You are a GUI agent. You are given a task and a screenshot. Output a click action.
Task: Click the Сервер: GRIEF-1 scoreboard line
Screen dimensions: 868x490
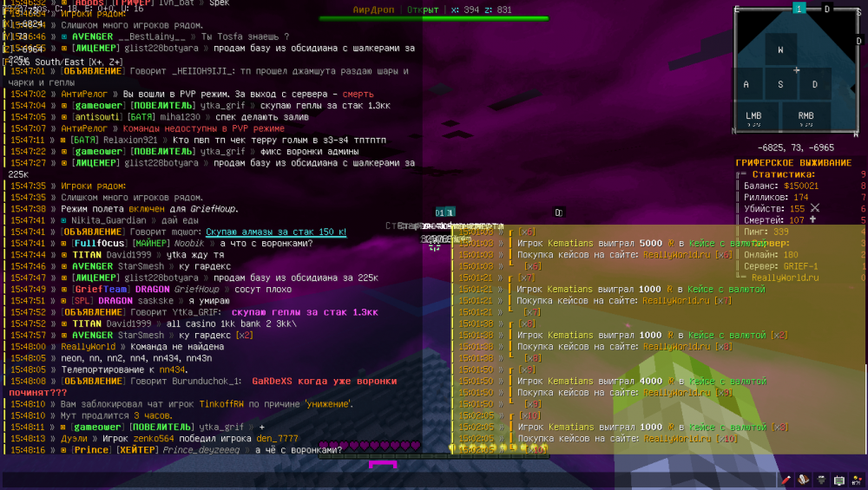(781, 266)
